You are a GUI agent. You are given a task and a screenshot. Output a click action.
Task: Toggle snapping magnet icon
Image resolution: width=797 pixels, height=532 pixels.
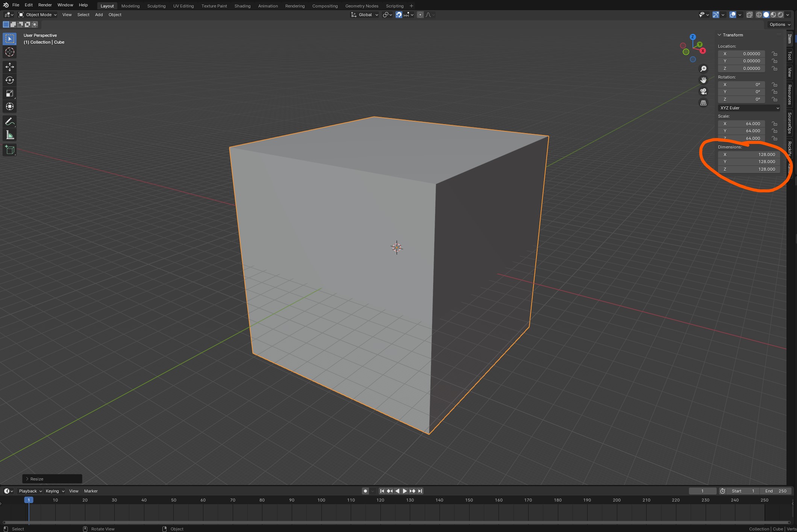pyautogui.click(x=399, y=15)
